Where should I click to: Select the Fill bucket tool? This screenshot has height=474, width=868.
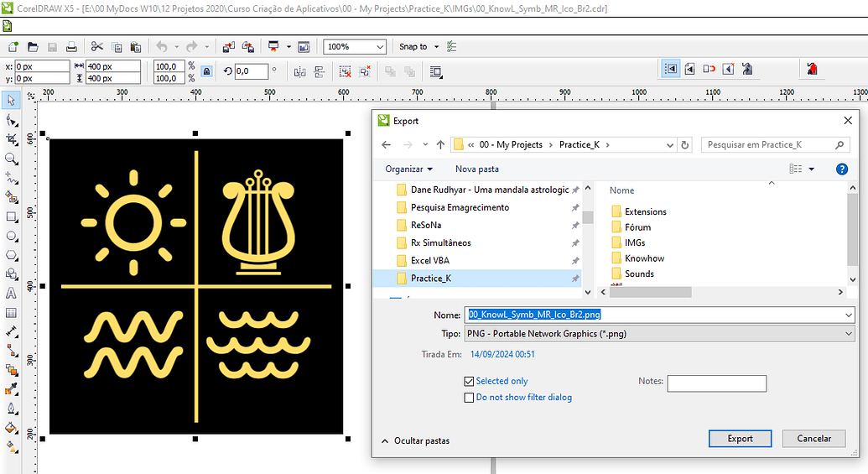click(x=11, y=428)
